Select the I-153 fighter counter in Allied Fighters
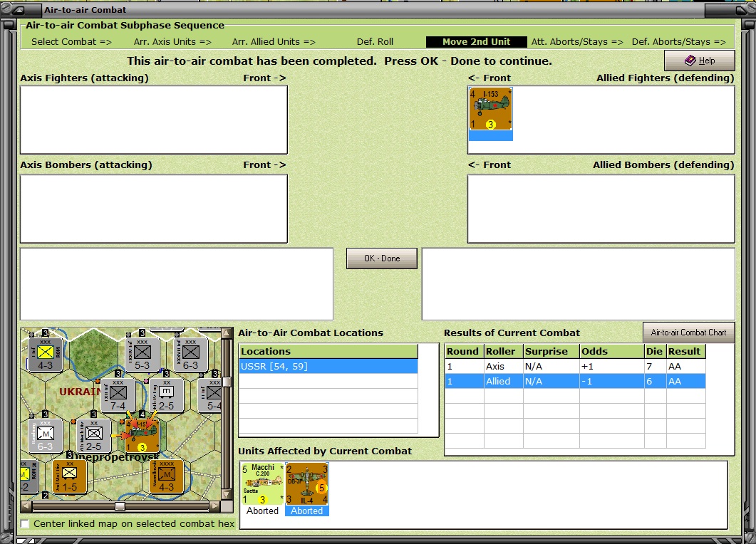Viewport: 756px width, 544px height. [x=490, y=109]
